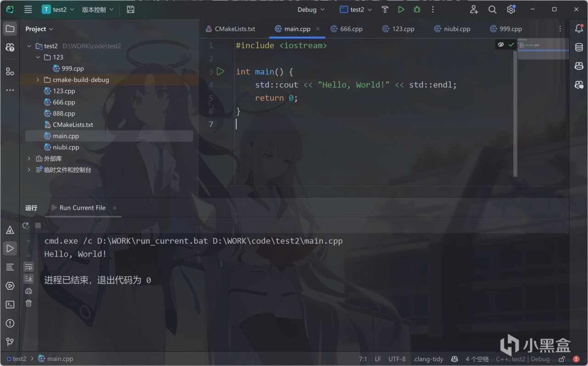Toggle inspections highlighting eye icon in editor
The width and height of the screenshot is (588, 366).
[x=501, y=45]
